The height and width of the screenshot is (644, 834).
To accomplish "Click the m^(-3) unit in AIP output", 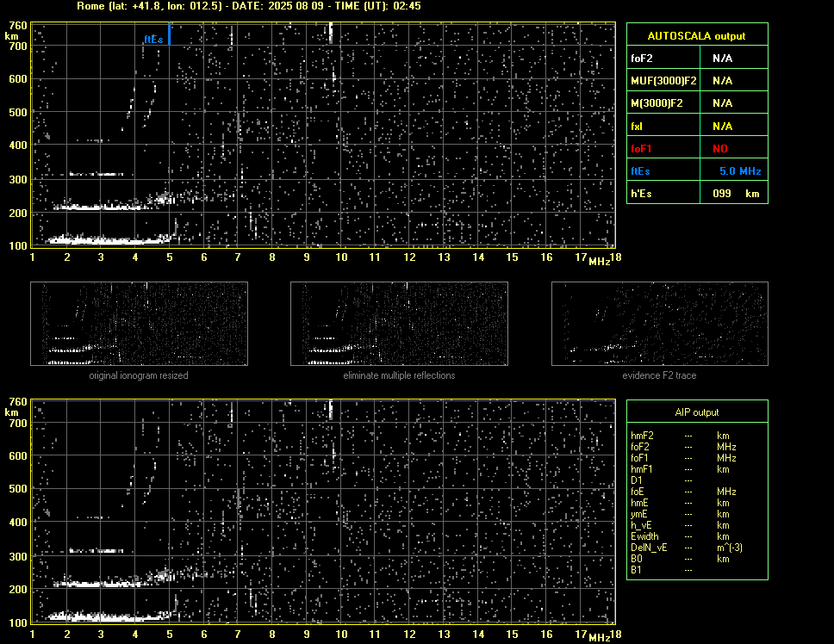I will pos(730,548).
